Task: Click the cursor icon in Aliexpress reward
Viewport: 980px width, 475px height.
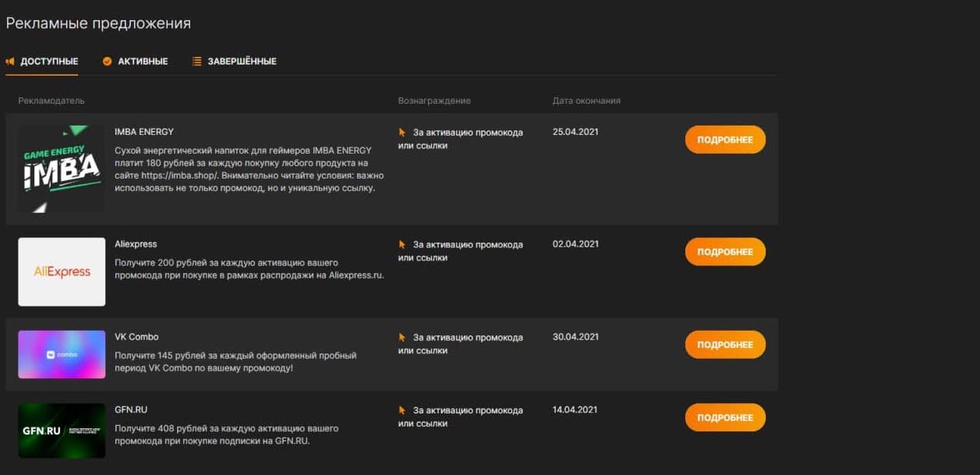Action: (x=402, y=245)
